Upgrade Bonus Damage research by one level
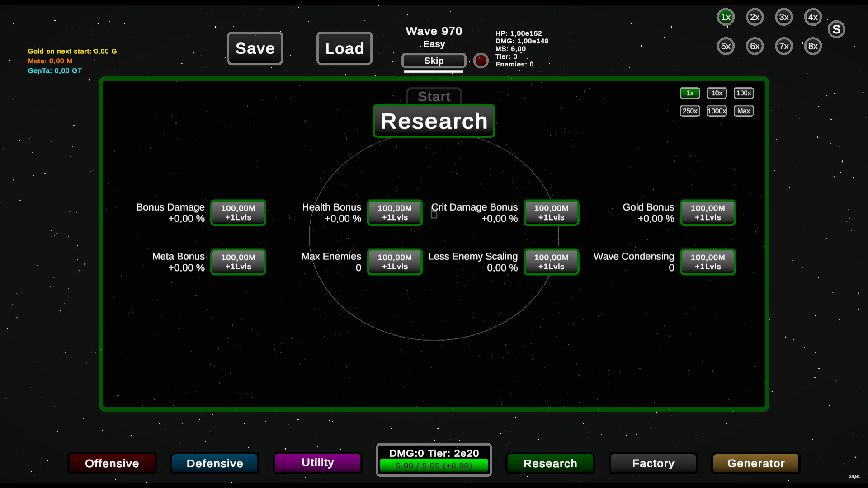This screenshot has width=868, height=488. click(x=238, y=213)
